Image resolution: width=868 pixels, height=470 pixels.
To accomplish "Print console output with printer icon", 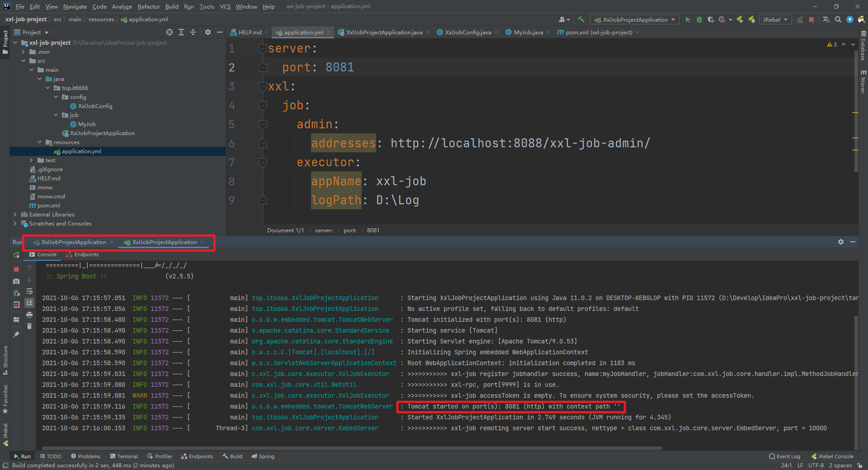I will coord(29,315).
